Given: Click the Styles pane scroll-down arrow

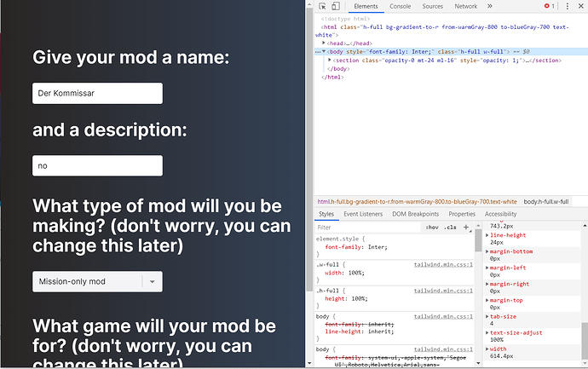Looking at the screenshot, I should pos(478,363).
